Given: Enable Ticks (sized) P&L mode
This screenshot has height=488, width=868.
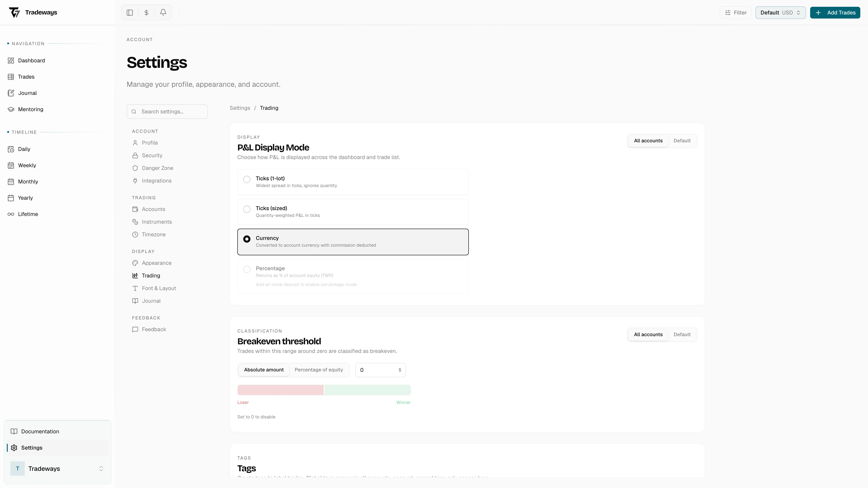Looking at the screenshot, I should [247, 209].
